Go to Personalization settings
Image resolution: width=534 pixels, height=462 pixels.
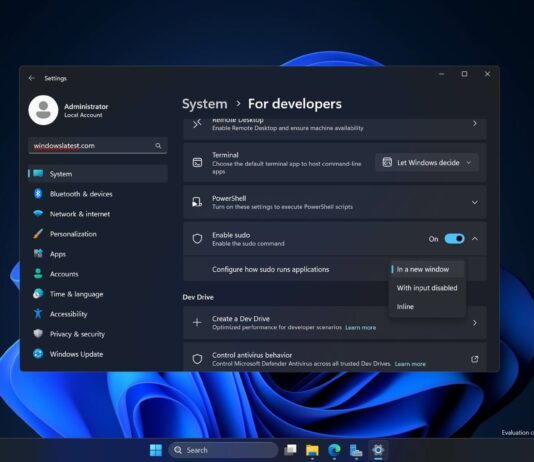coord(98,234)
